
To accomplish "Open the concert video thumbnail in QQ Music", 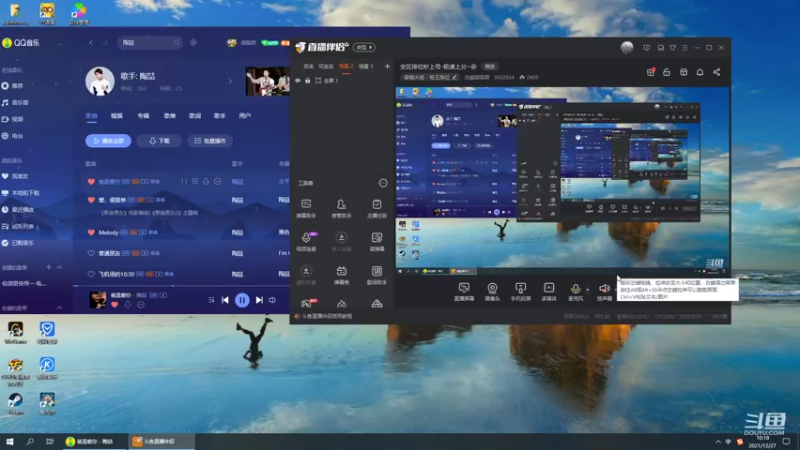I will pos(267,81).
